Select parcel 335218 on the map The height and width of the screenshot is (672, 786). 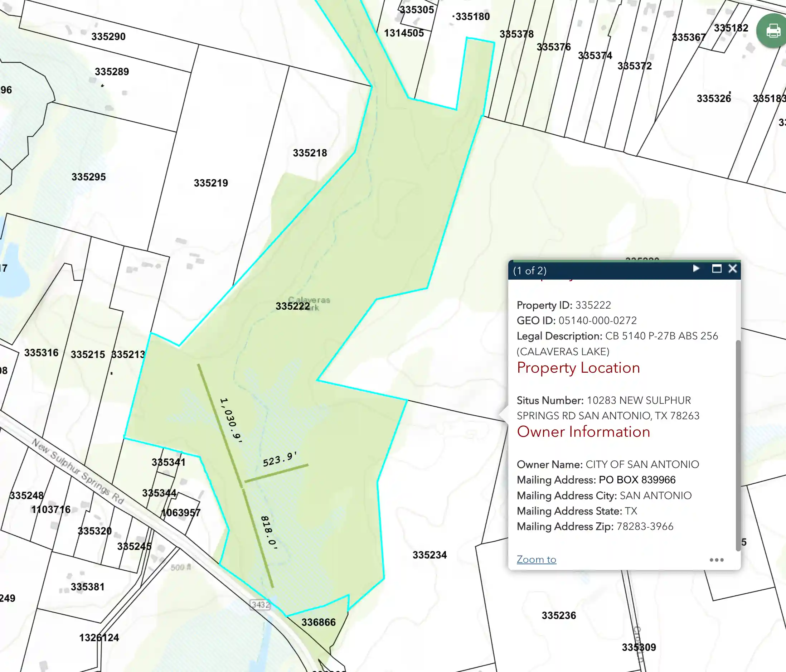[x=310, y=153]
